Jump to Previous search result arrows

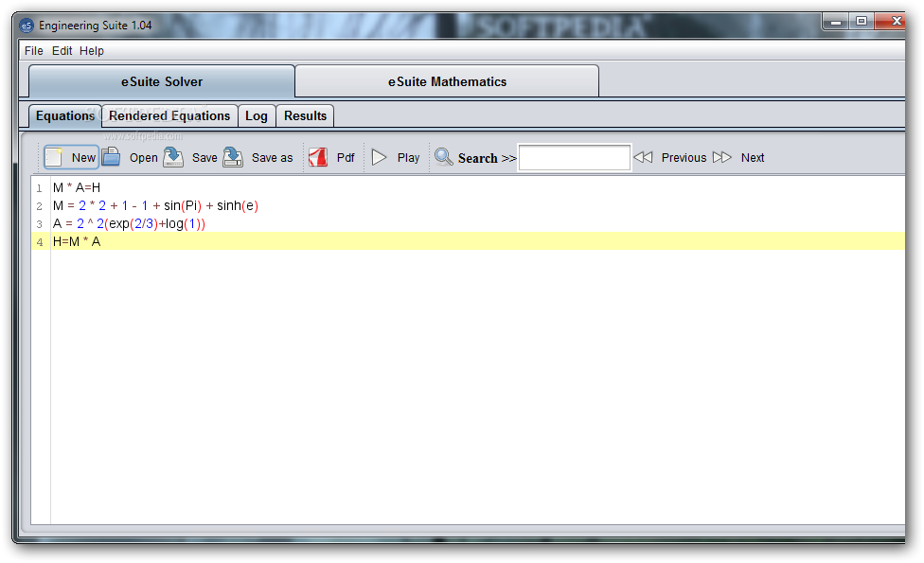[x=644, y=157]
